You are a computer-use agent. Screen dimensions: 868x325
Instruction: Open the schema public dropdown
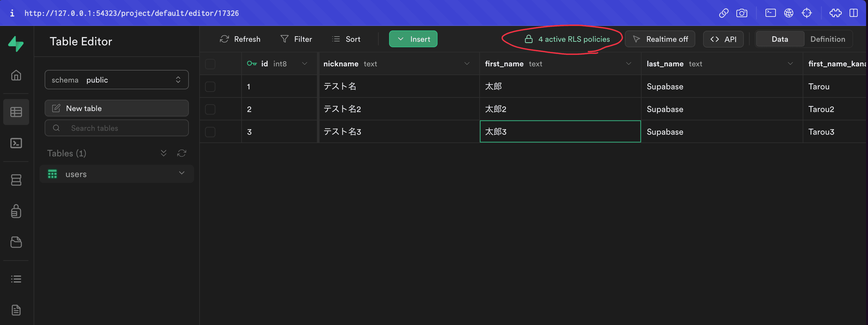click(116, 80)
